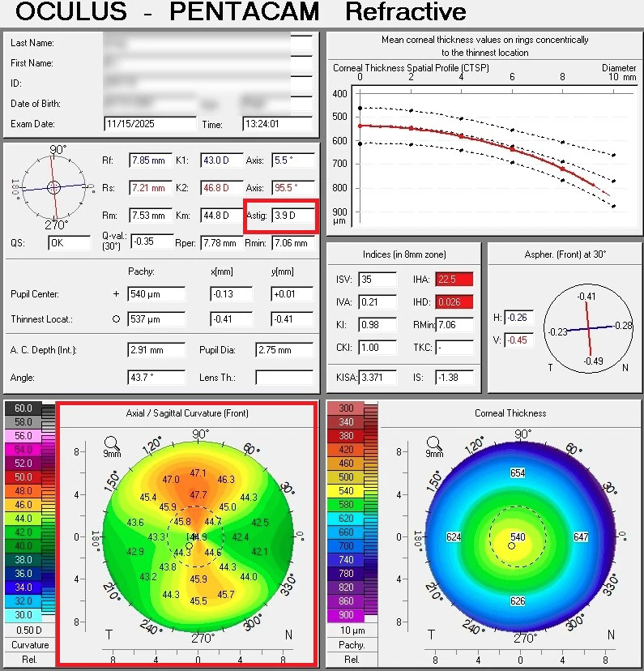
Task: Click the K1 Axis field showing 5.5°
Action: point(293,160)
